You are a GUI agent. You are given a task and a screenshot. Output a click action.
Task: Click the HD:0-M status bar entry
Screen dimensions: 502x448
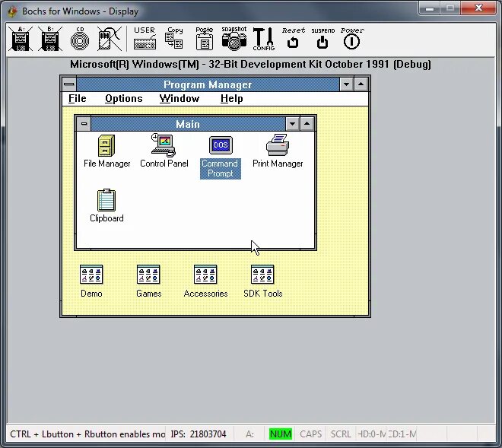coord(372,434)
